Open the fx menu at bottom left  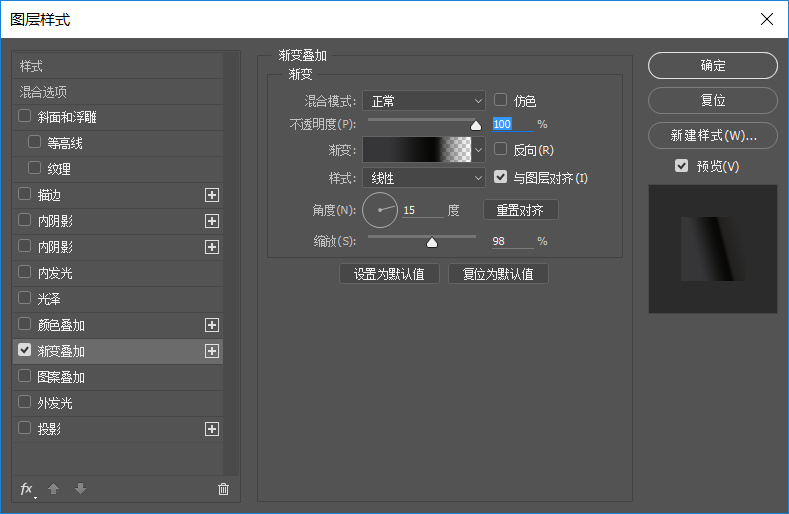(x=27, y=489)
